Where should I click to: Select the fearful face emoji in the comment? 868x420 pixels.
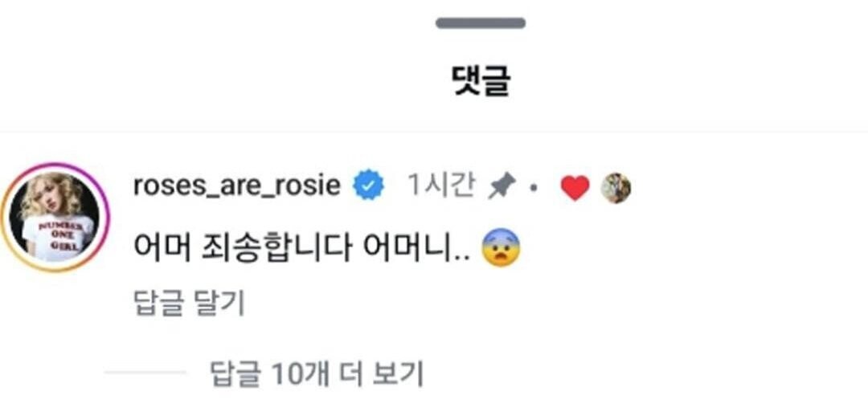coord(501,248)
